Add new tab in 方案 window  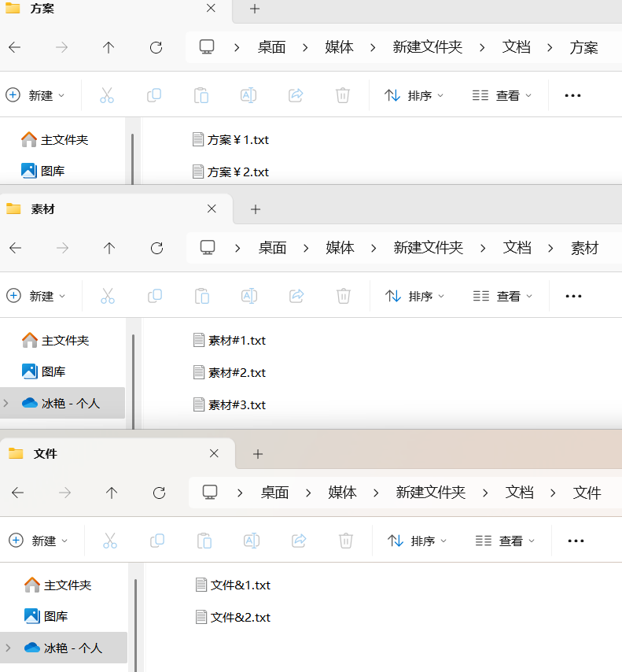255,9
